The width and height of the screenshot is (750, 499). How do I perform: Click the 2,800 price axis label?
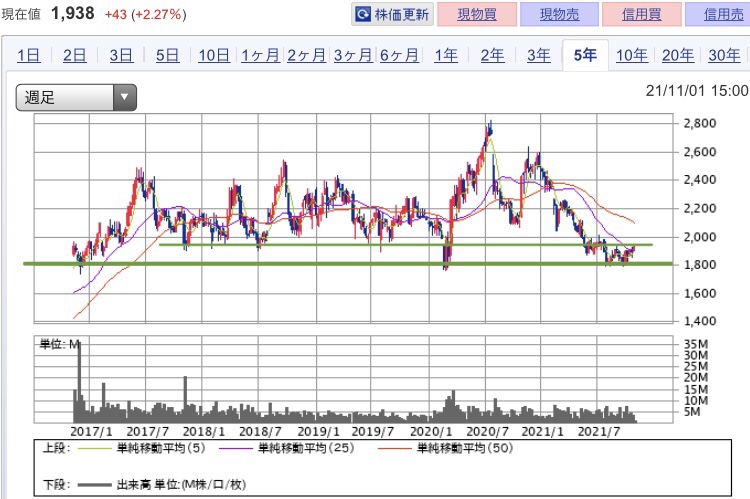pos(700,123)
